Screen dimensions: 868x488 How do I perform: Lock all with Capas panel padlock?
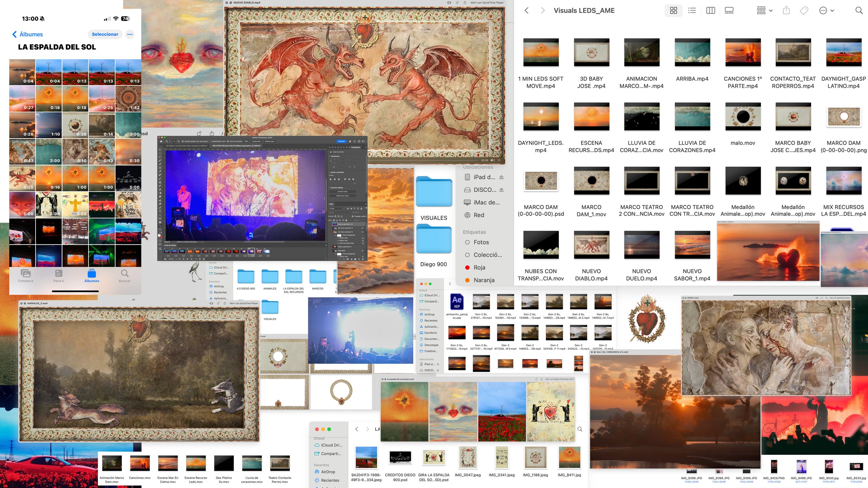click(346, 220)
